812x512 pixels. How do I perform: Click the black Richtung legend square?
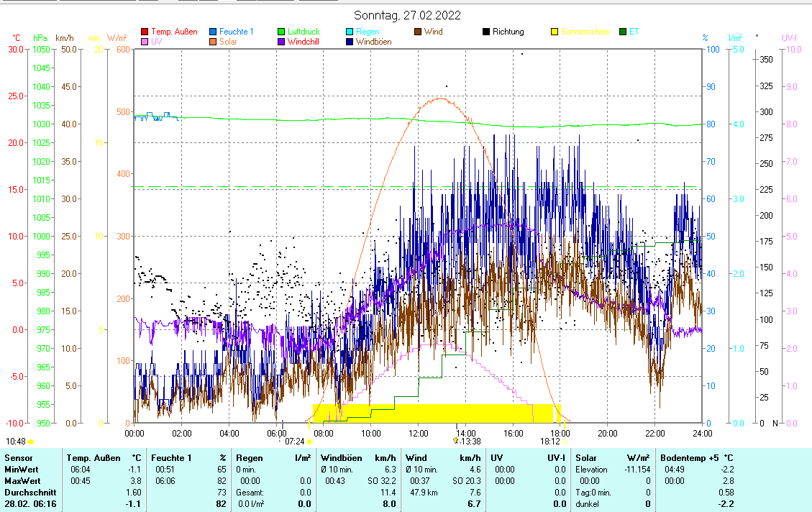coord(486,32)
